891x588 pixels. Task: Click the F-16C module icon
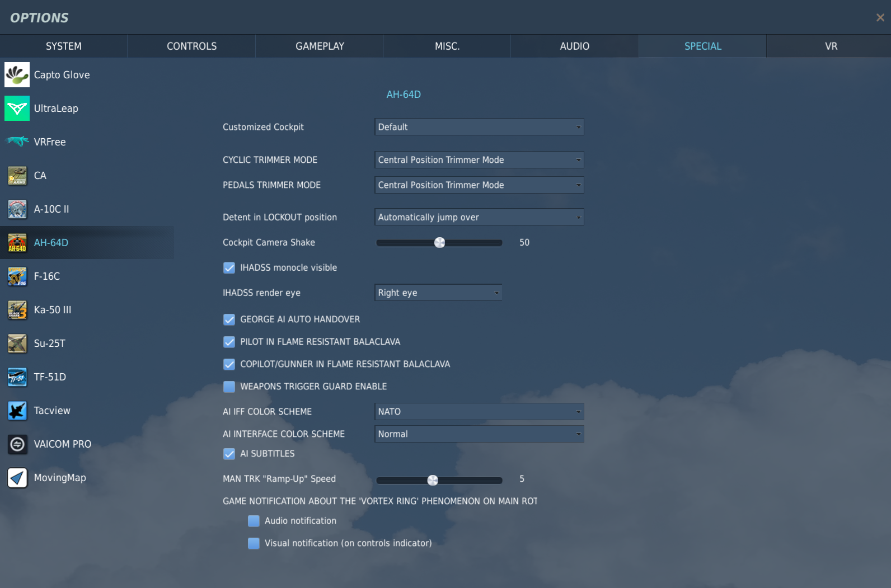[x=17, y=276]
